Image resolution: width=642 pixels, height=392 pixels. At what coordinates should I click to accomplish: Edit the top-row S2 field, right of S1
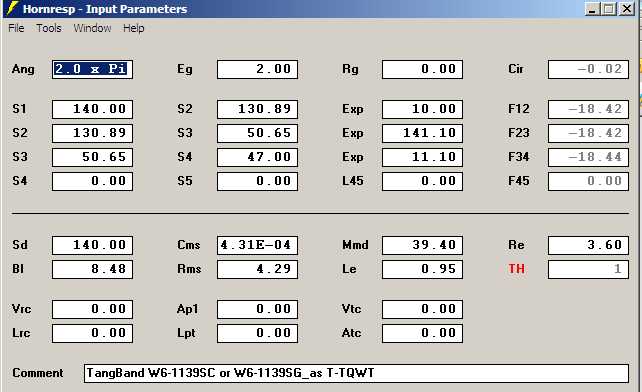(x=257, y=109)
